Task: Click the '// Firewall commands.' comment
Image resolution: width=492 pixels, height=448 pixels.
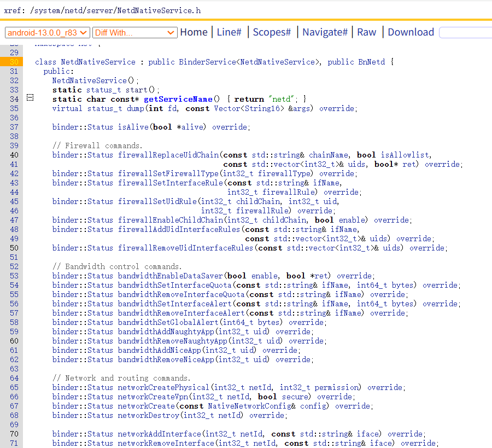Action: coord(98,146)
